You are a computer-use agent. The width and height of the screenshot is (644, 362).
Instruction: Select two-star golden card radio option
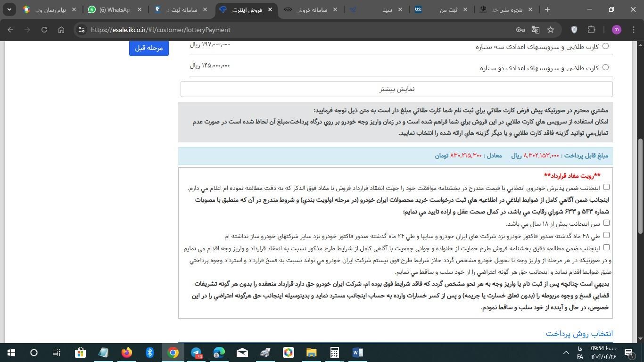(605, 67)
